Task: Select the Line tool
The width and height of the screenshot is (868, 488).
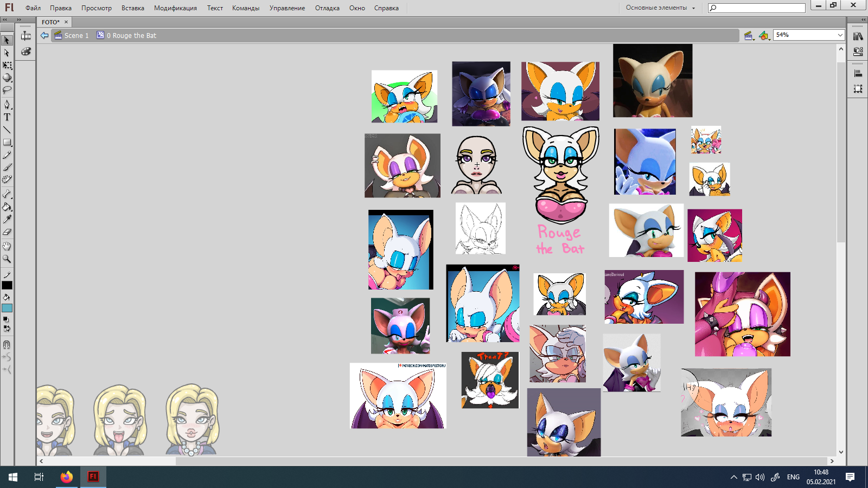Action: pos(7,130)
